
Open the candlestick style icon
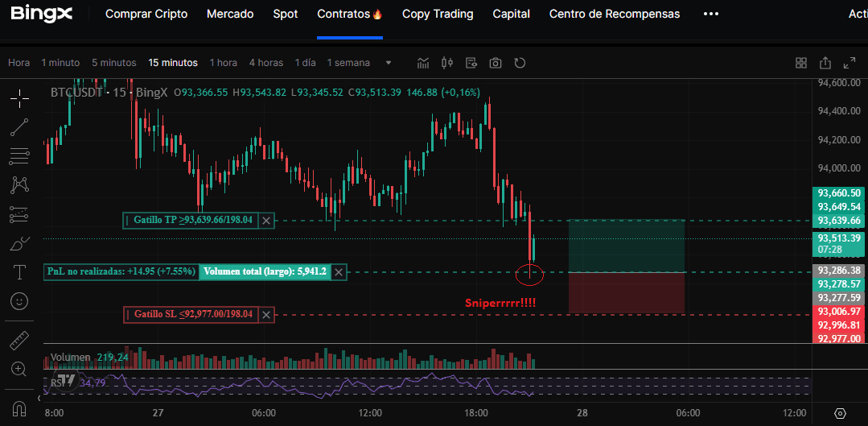click(447, 63)
